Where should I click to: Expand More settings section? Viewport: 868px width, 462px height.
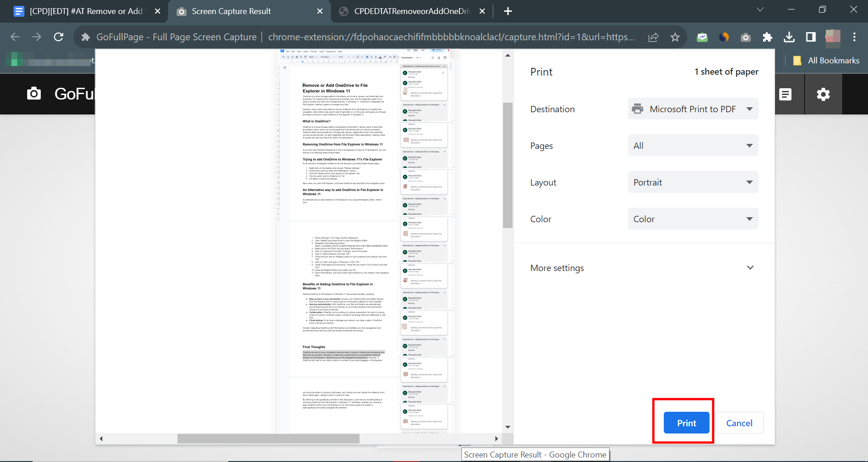(642, 268)
